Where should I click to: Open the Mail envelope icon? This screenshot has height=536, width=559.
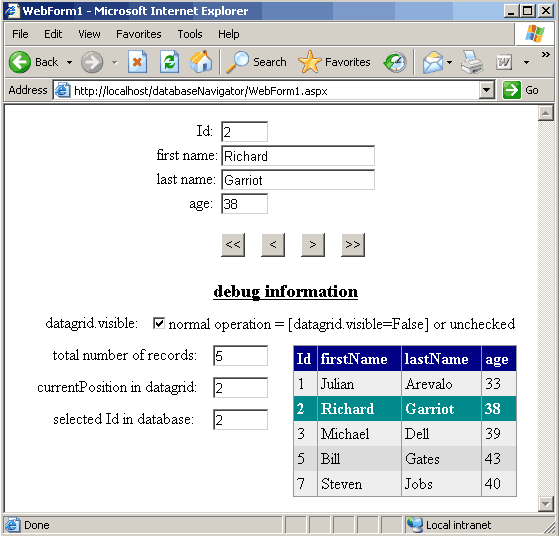(433, 62)
